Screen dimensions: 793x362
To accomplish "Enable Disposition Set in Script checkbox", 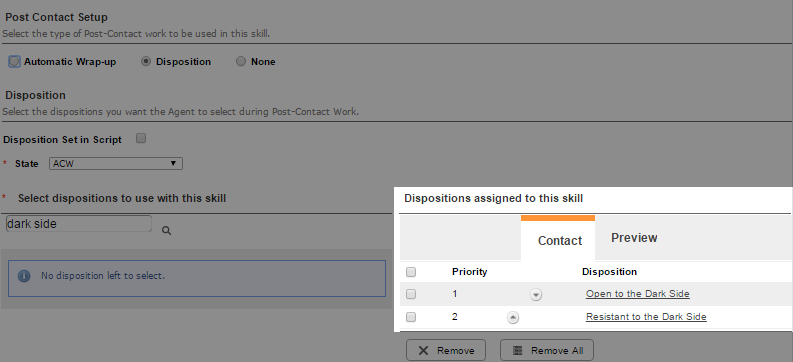I will (141, 138).
